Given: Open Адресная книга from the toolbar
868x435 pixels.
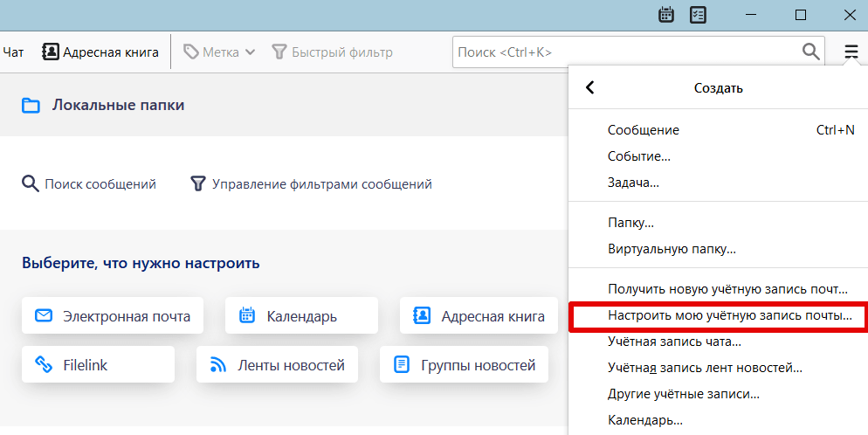Looking at the screenshot, I should coord(100,52).
